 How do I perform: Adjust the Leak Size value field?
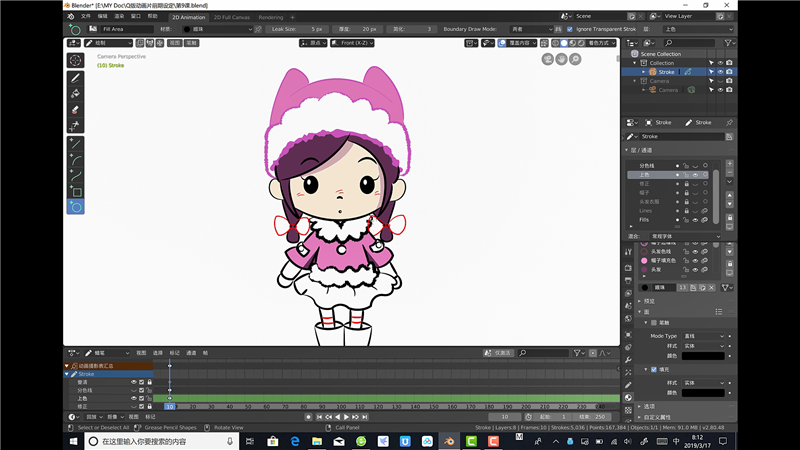297,29
